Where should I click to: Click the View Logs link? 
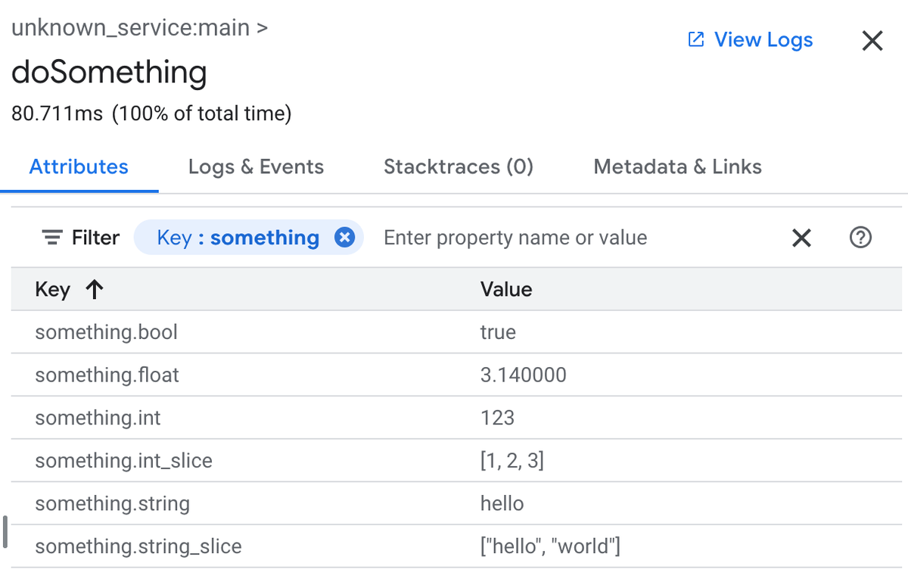763,40
